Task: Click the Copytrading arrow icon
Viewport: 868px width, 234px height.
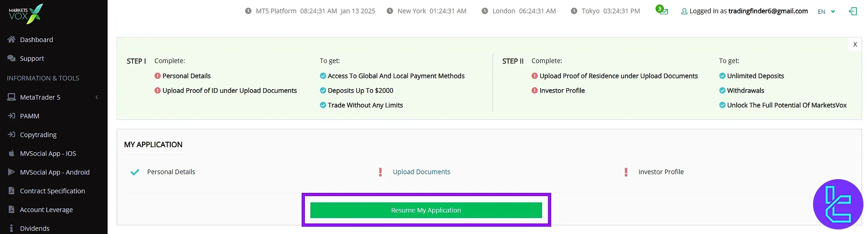Action: click(11, 134)
